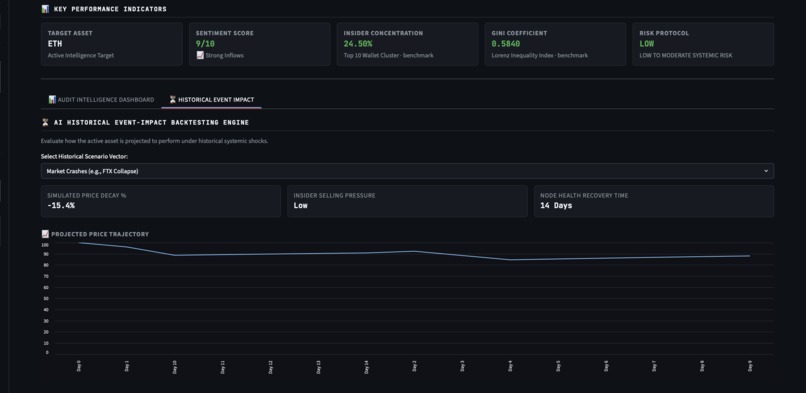806x393 pixels.
Task: Click the Day 12 x-axis label
Action: (270, 367)
